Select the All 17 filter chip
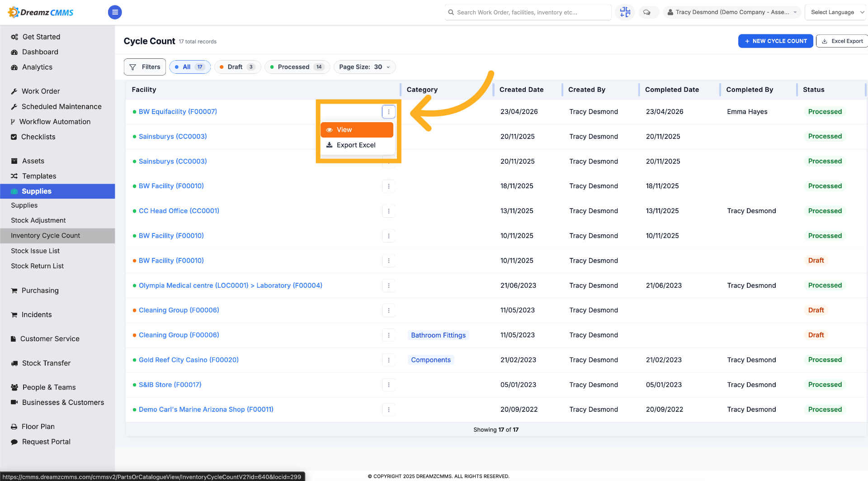The height and width of the screenshot is (481, 868). [x=190, y=67]
